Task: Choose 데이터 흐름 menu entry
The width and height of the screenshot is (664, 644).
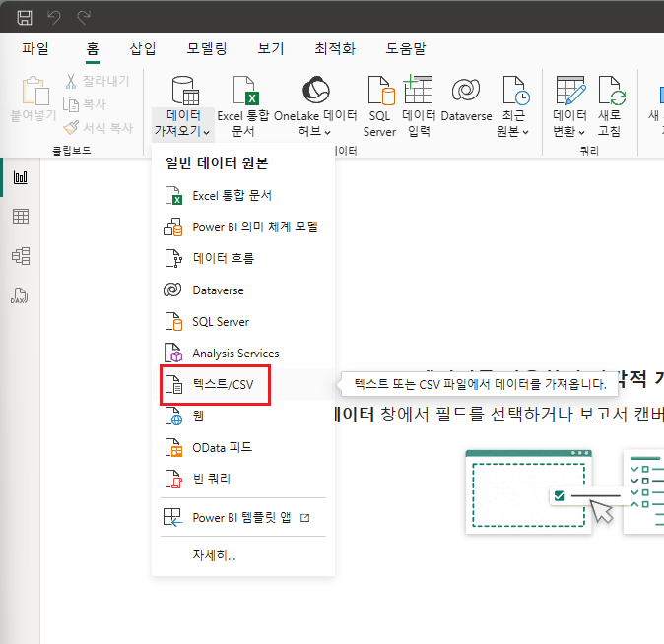Action: tap(243, 258)
